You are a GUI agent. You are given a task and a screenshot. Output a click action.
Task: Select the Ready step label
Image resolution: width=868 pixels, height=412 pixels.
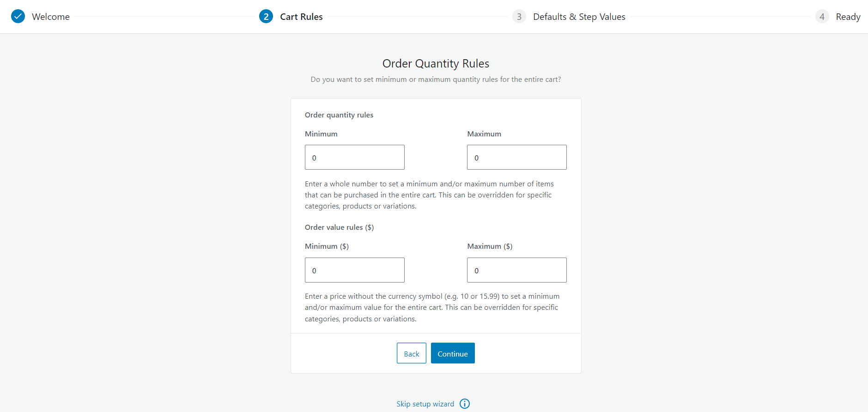(x=848, y=16)
